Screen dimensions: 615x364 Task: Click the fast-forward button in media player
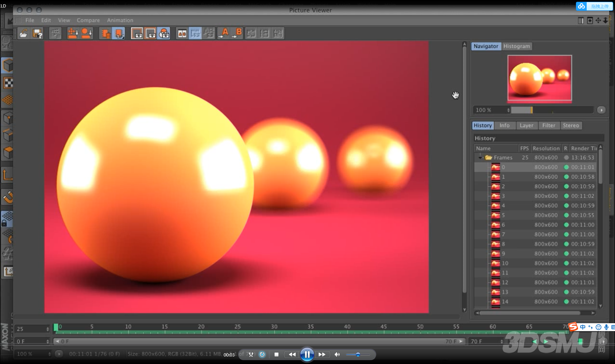click(x=322, y=355)
